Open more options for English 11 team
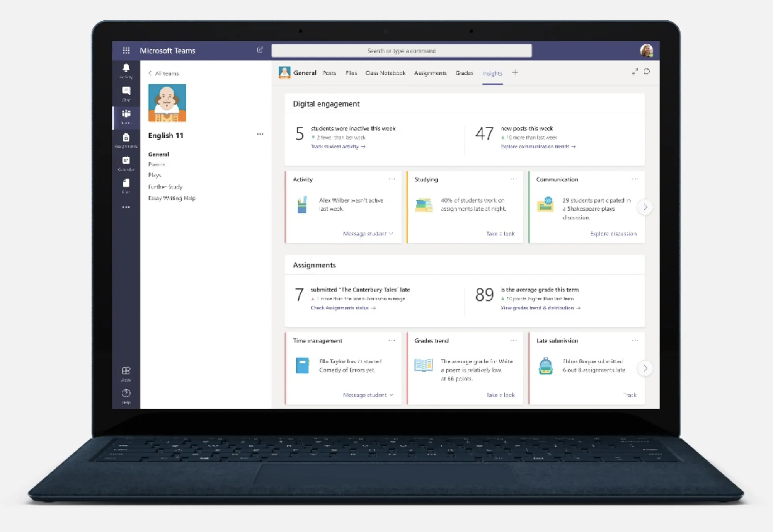 pos(260,134)
